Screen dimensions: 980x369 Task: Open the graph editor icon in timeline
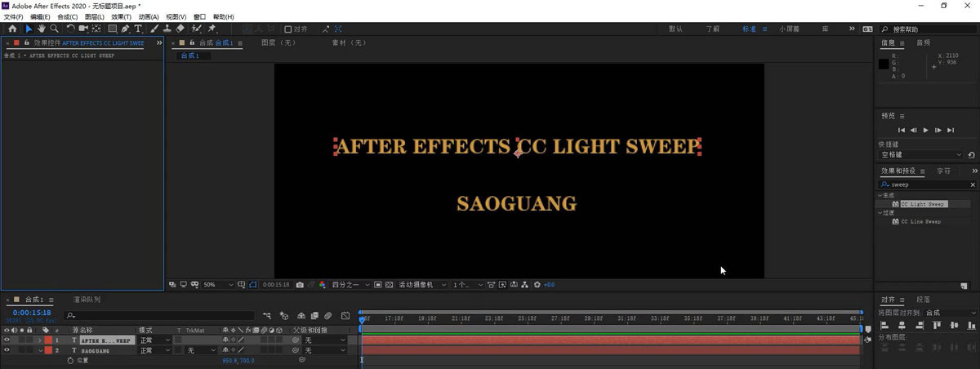tap(345, 315)
